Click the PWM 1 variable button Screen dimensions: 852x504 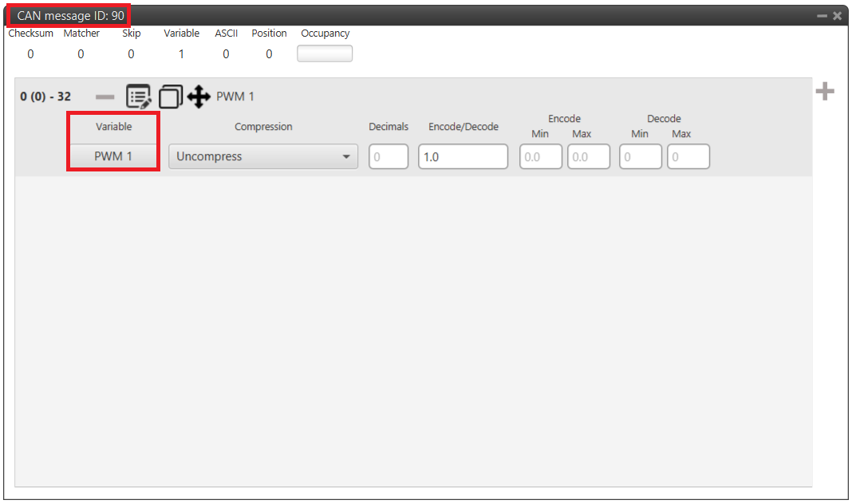[x=113, y=156]
